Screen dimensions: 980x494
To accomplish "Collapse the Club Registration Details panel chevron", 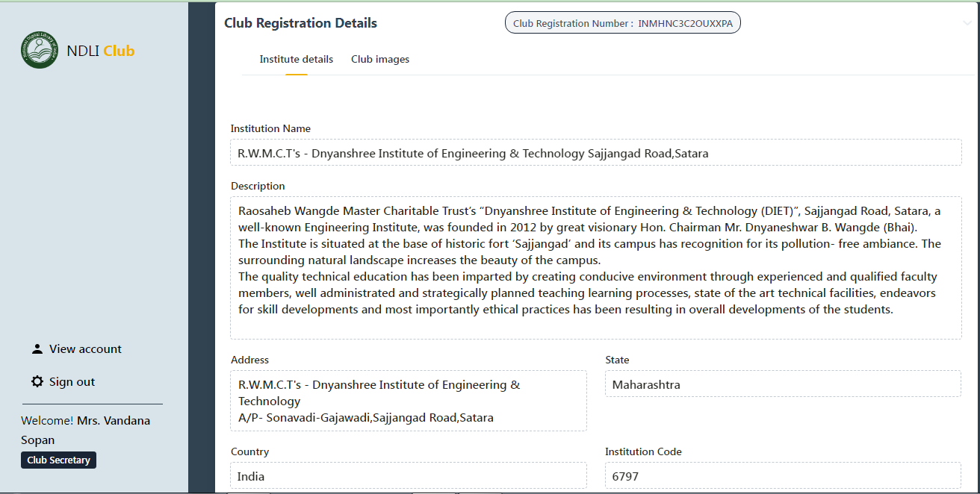I will [967, 23].
